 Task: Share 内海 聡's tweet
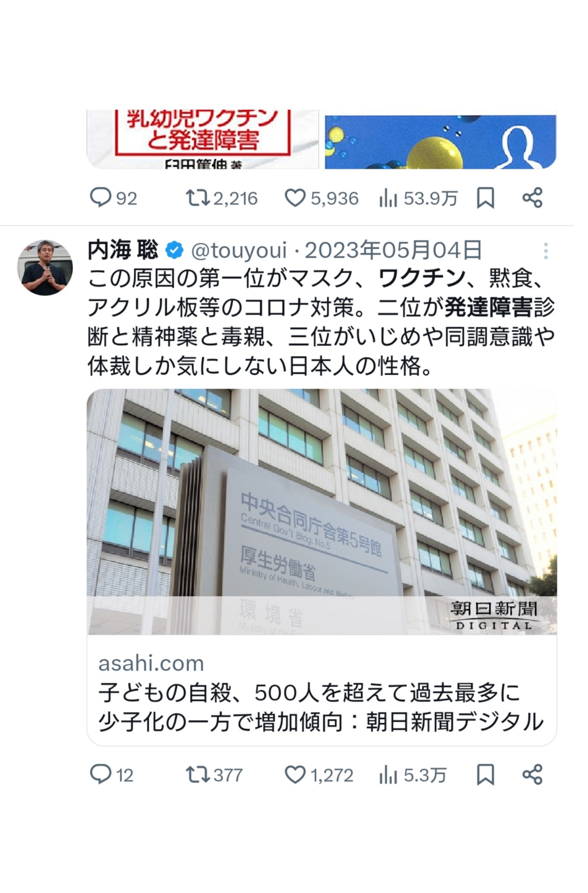[x=532, y=775]
